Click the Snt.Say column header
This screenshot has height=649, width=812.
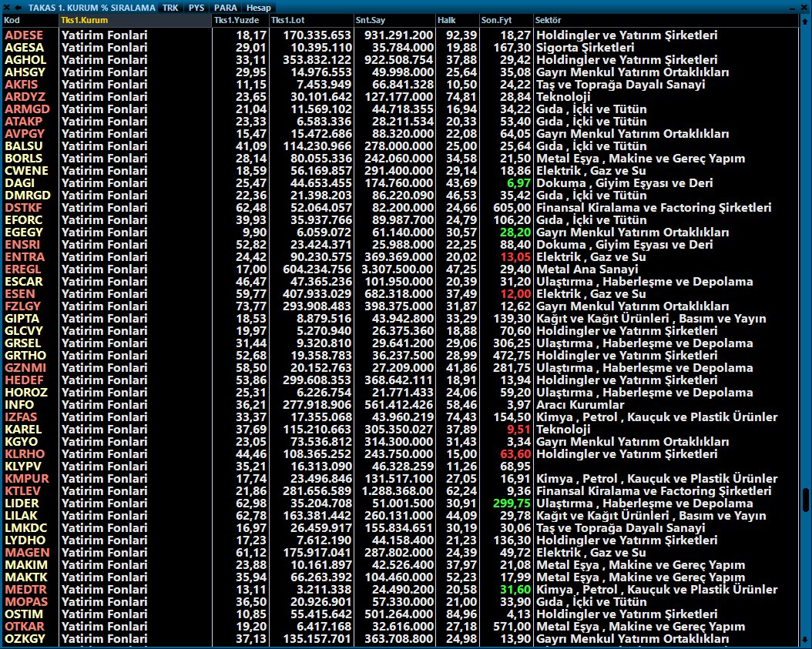point(394,20)
